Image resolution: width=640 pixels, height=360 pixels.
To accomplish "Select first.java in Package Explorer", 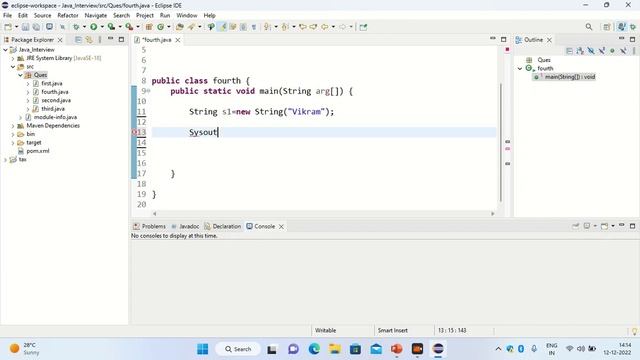I will pyautogui.click(x=51, y=84).
